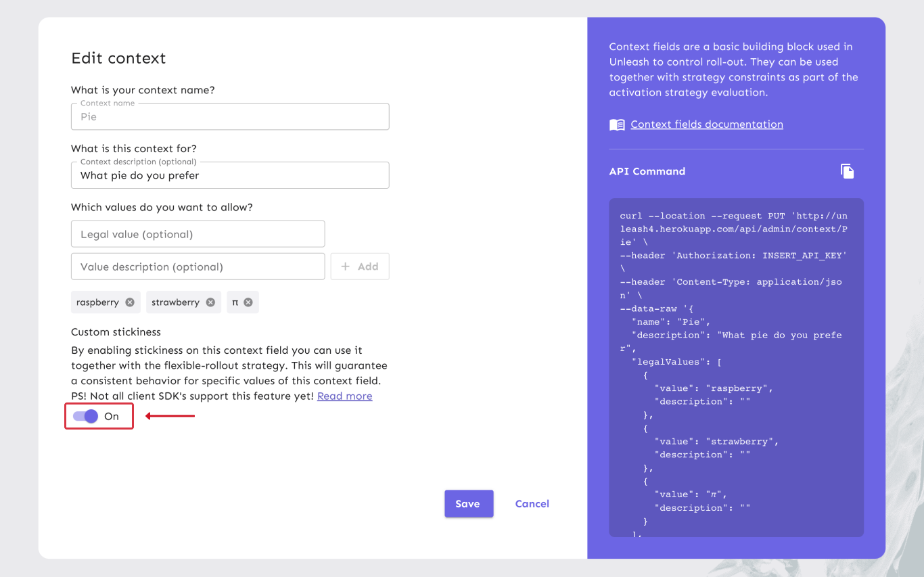The height and width of the screenshot is (577, 924).
Task: Open the Context fields documentation link
Action: tap(706, 124)
